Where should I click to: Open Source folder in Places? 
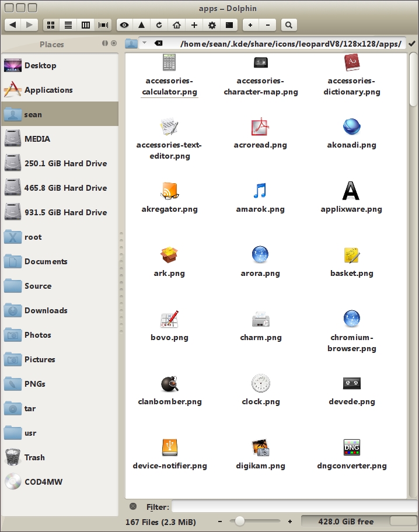coord(60,286)
